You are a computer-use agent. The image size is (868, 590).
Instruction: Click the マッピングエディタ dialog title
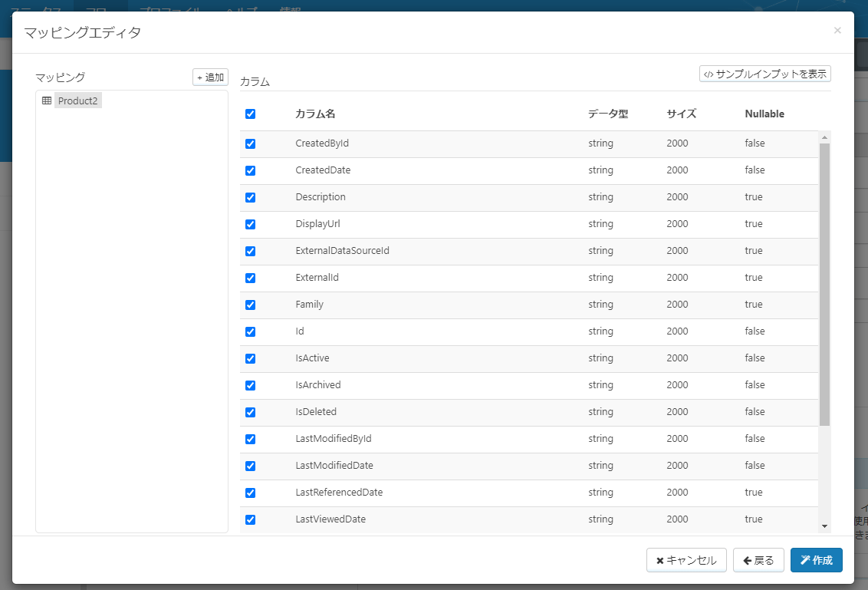[x=83, y=33]
